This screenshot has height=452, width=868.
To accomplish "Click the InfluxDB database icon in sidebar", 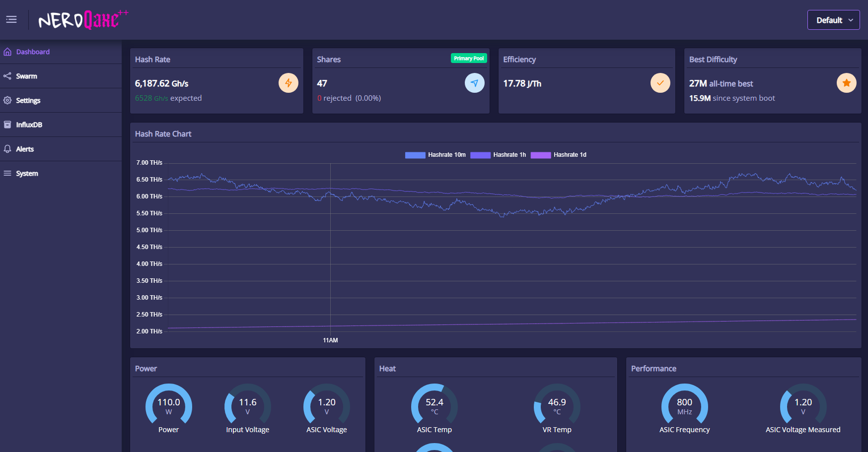I will (7, 125).
